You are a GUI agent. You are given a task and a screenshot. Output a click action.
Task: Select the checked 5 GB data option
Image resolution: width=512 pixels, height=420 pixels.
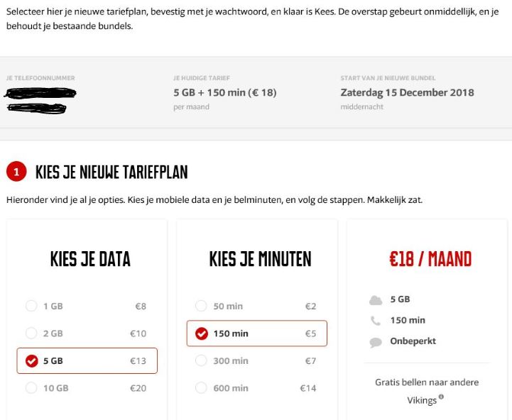coord(31,361)
